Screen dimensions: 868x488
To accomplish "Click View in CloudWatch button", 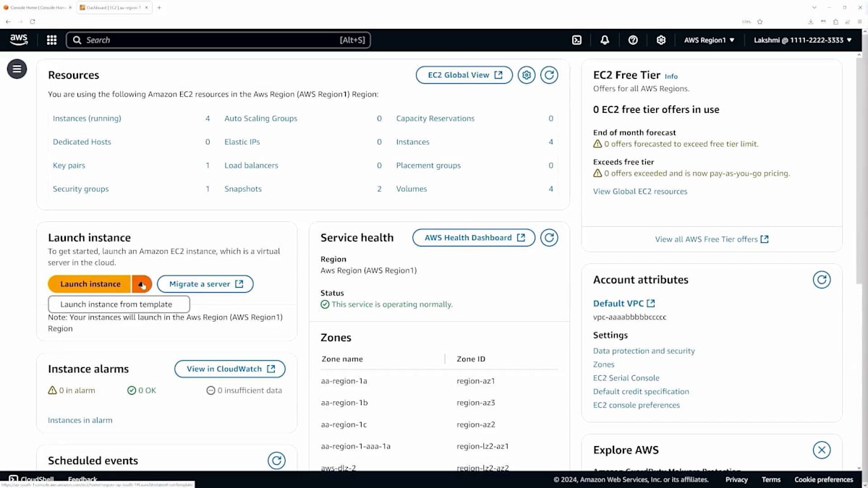I will pyautogui.click(x=230, y=369).
